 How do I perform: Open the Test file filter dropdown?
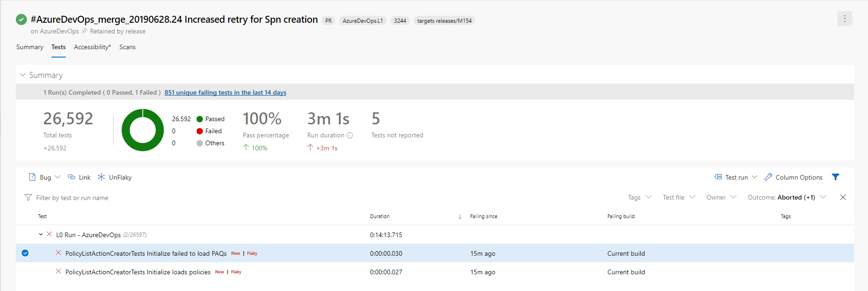(679, 197)
